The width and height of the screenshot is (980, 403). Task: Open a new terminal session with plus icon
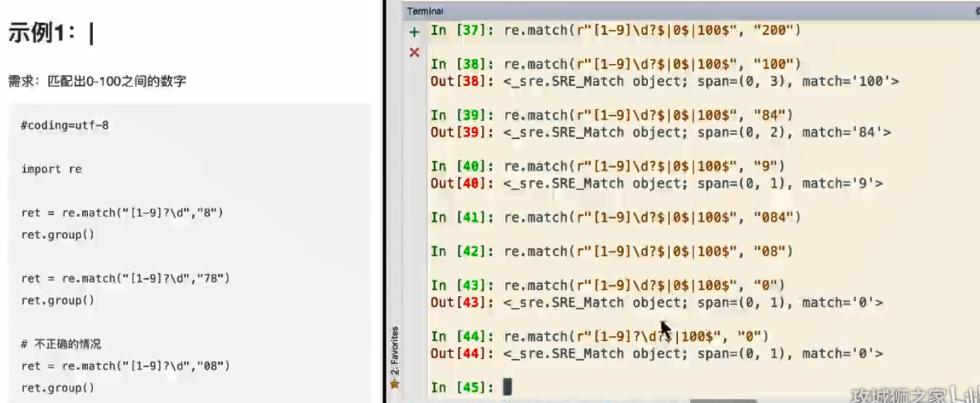coord(414,32)
